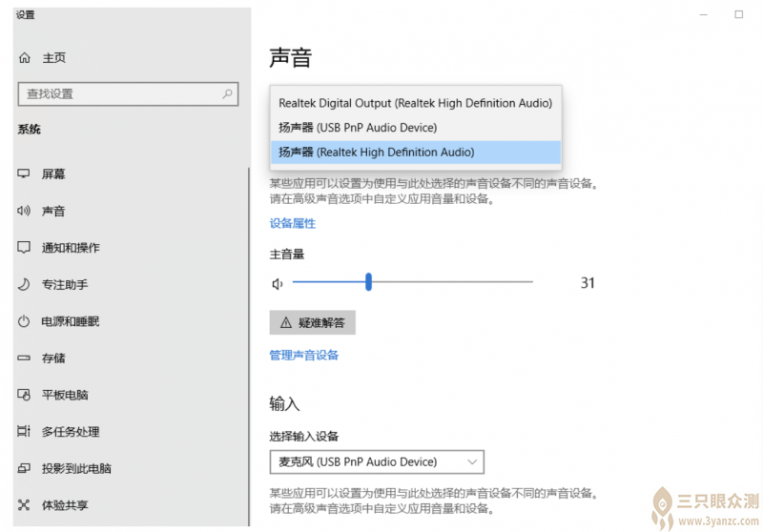Screen dimensions: 763x532
Task: Click the power icon for 电源和睡眠
Action: click(x=24, y=321)
